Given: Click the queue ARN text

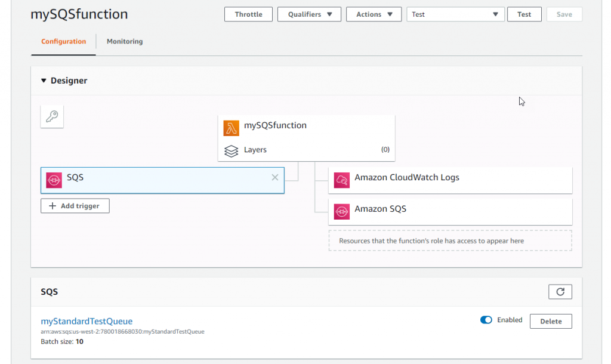Looking at the screenshot, I should click(x=122, y=332).
